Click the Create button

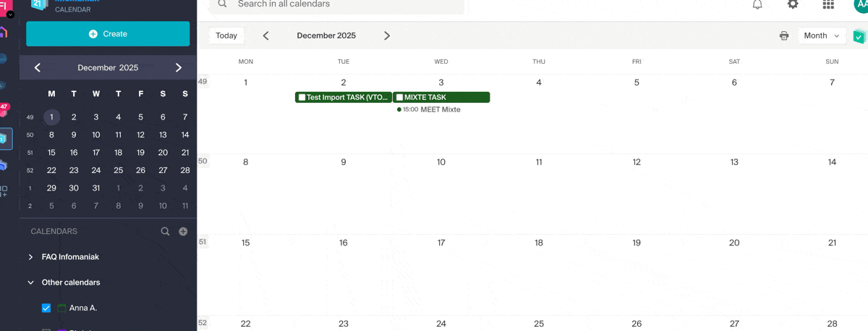tap(108, 34)
